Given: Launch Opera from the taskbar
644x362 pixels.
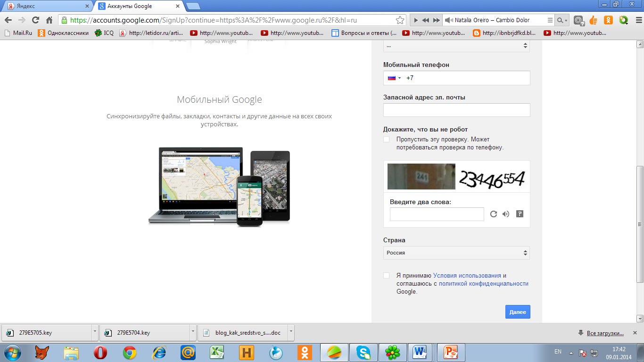Looking at the screenshot, I should pyautogui.click(x=100, y=352).
